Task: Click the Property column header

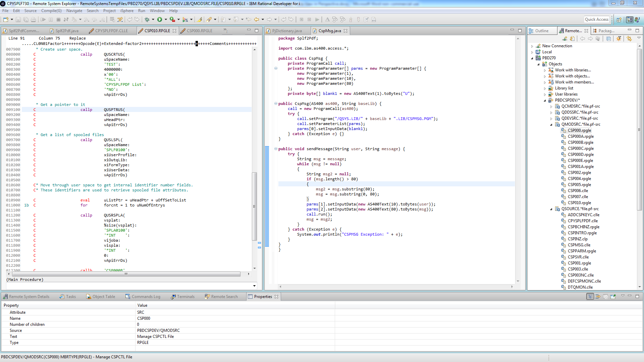Action: (x=68, y=305)
